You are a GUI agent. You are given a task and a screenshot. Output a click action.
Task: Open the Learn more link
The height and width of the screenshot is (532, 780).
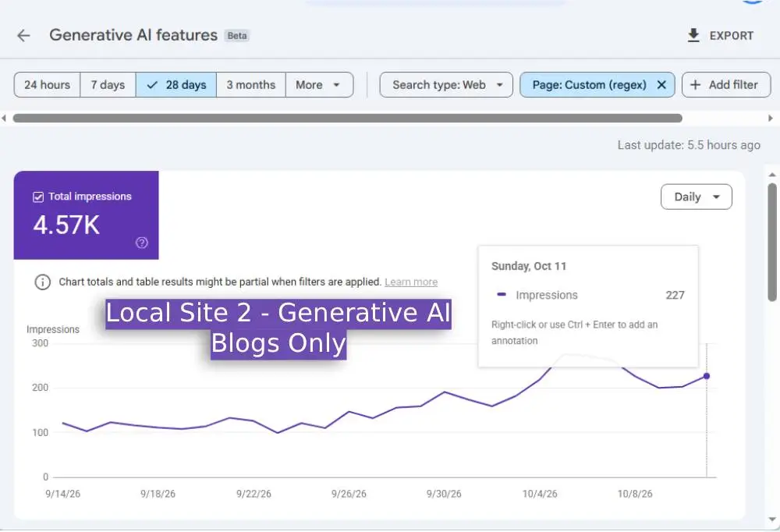(x=411, y=282)
